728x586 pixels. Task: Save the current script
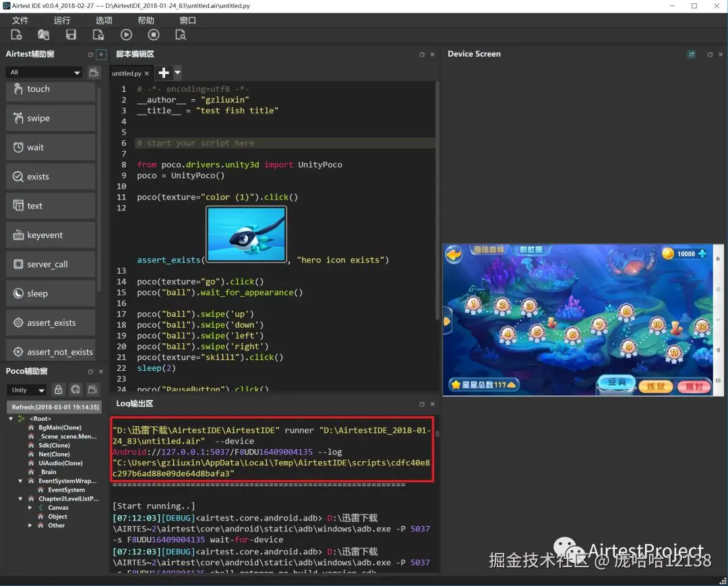pyautogui.click(x=71, y=35)
